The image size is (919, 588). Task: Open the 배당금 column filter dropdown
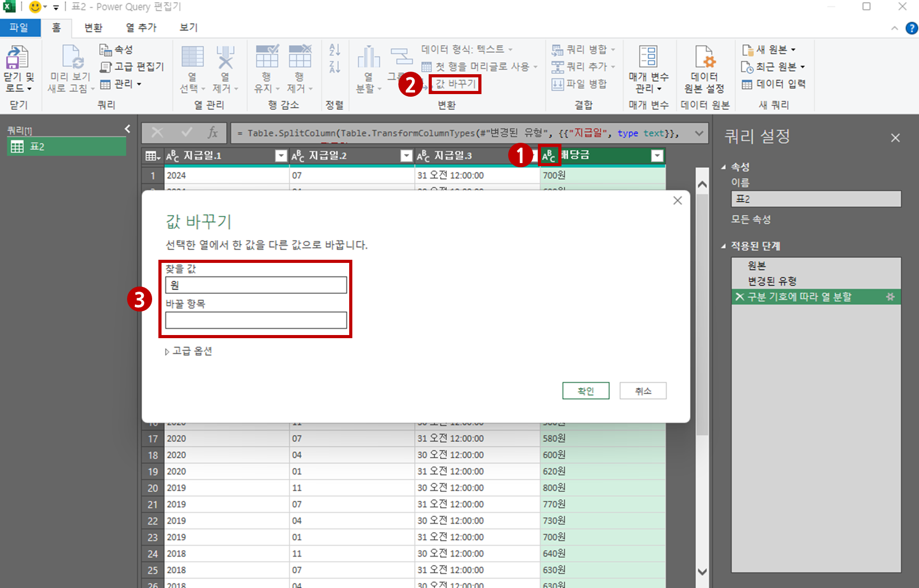click(657, 155)
